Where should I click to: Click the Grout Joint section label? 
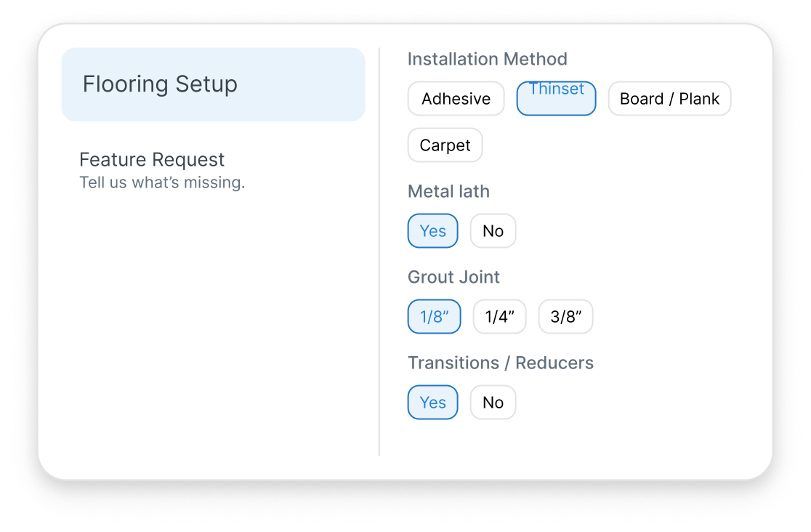pyautogui.click(x=453, y=277)
